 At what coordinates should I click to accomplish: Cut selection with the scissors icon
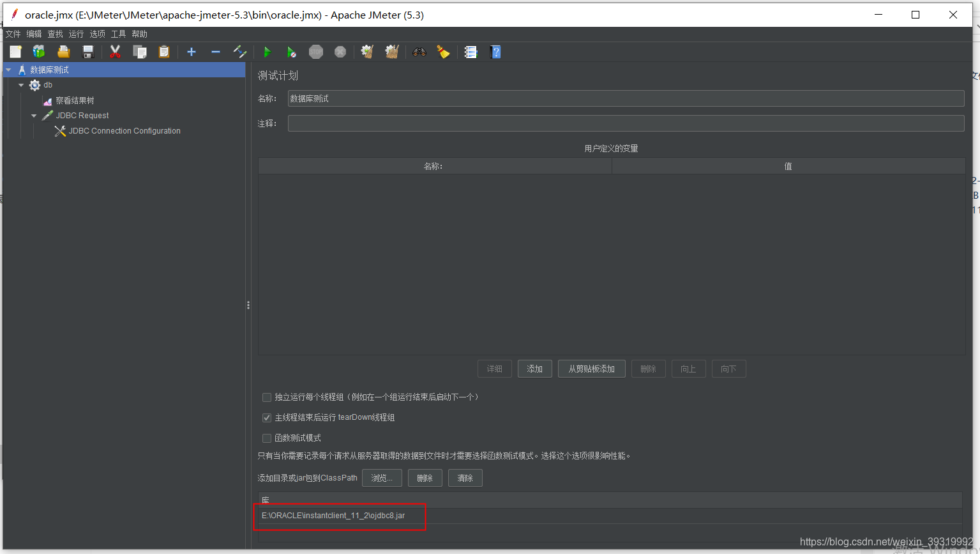[x=115, y=52]
